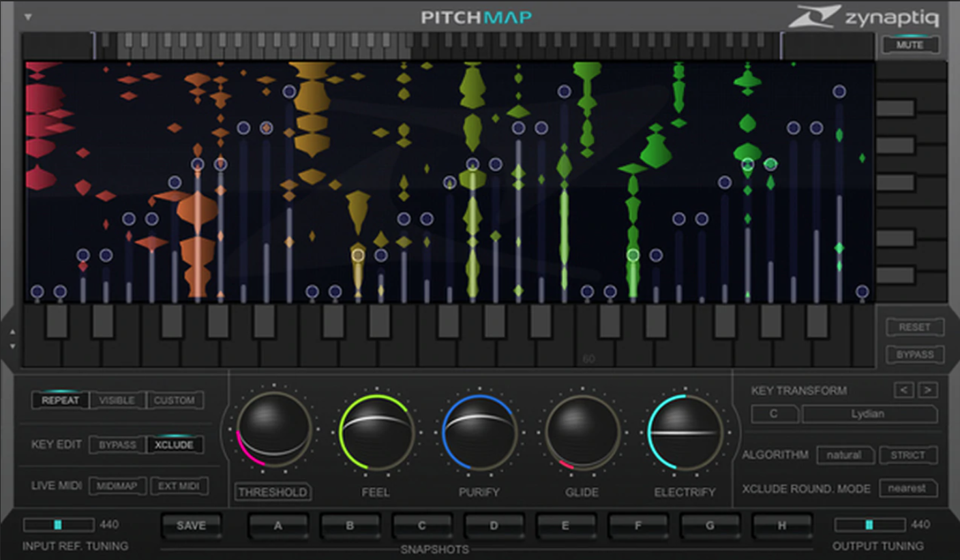Open the nearest rounding mode selector
The image size is (960, 560).
(907, 488)
